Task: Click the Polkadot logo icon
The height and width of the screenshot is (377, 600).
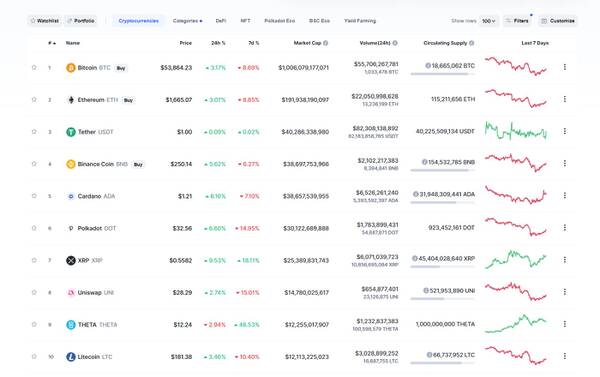Action: click(71, 228)
